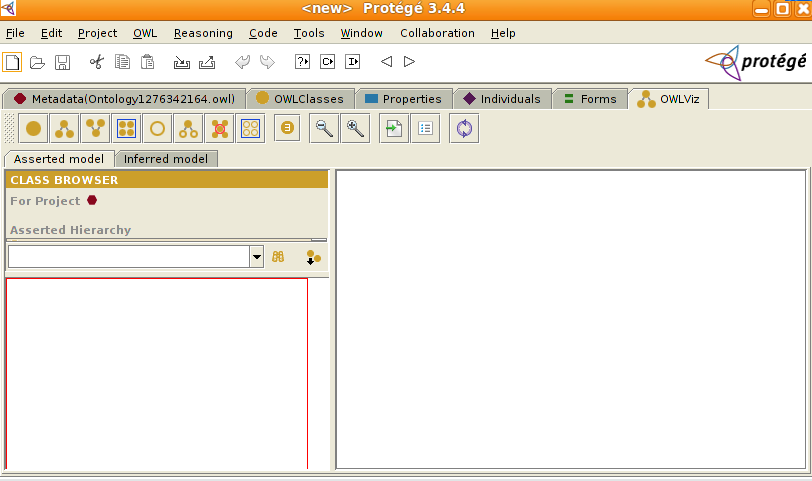Click the Paste clipboard icon
The image size is (812, 481).
click(x=148, y=62)
